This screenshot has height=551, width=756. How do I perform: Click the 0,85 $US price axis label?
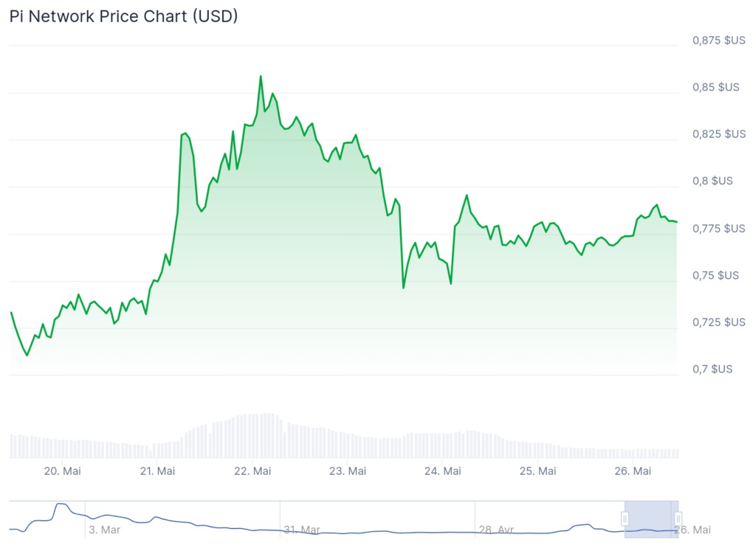click(715, 87)
